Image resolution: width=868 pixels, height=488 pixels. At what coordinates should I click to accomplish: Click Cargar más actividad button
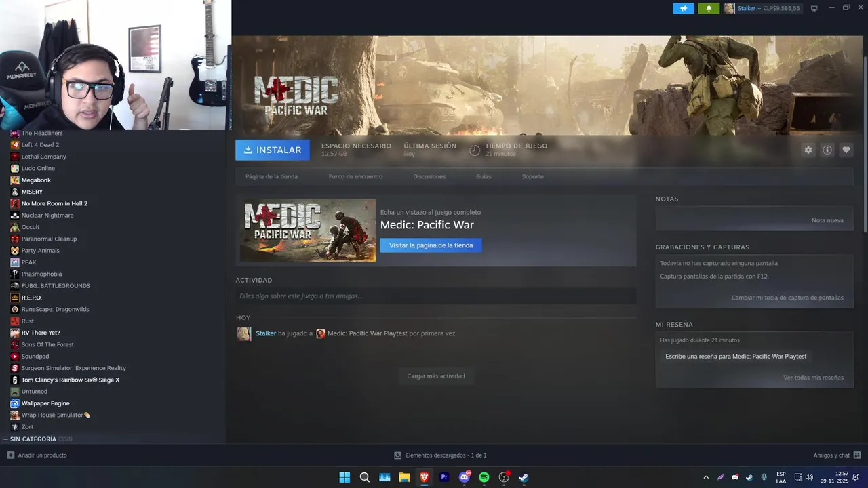point(436,376)
